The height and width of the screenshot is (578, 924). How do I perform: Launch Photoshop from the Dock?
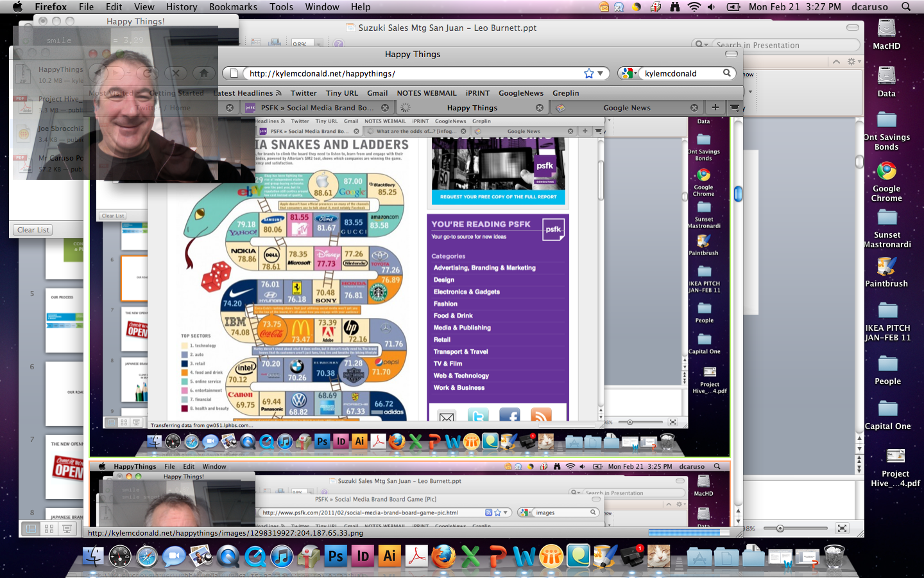click(x=336, y=556)
